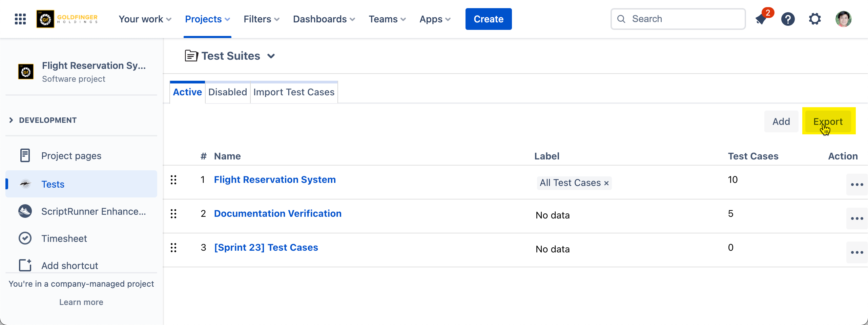This screenshot has height=325, width=868.
Task: Open the settings gear icon
Action: pyautogui.click(x=815, y=19)
